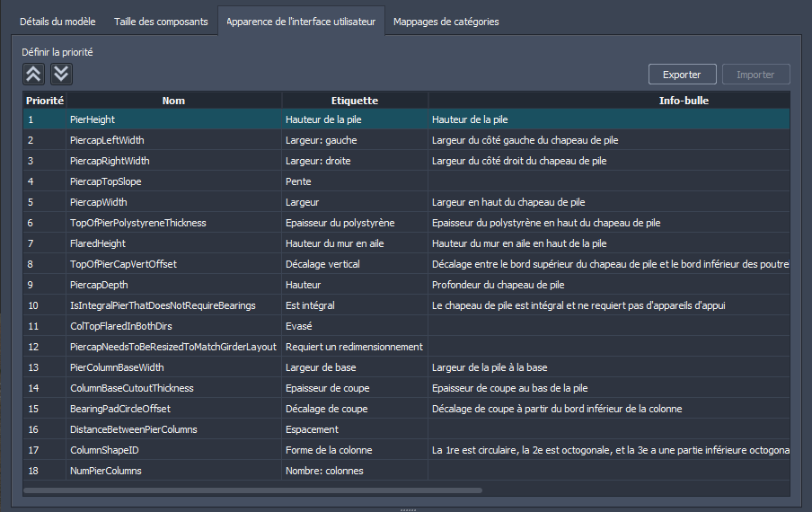The image size is (812, 512).
Task: Click the Nom column header
Action: coord(173,101)
